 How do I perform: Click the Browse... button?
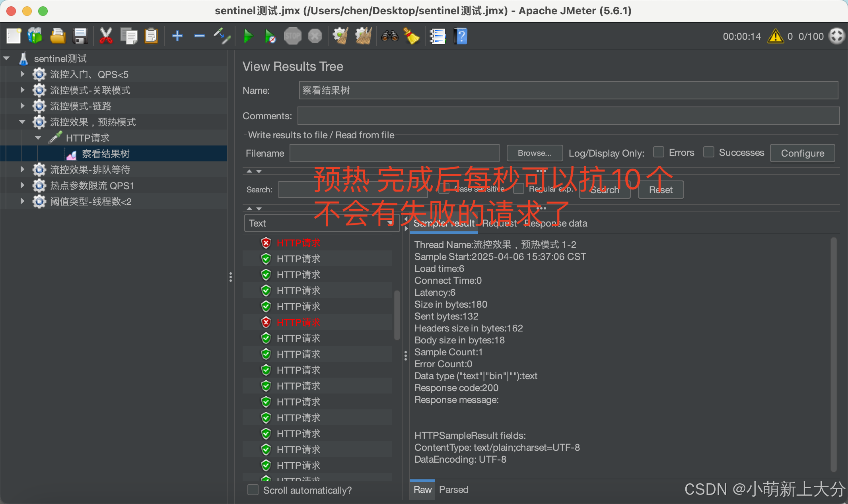pyautogui.click(x=534, y=153)
